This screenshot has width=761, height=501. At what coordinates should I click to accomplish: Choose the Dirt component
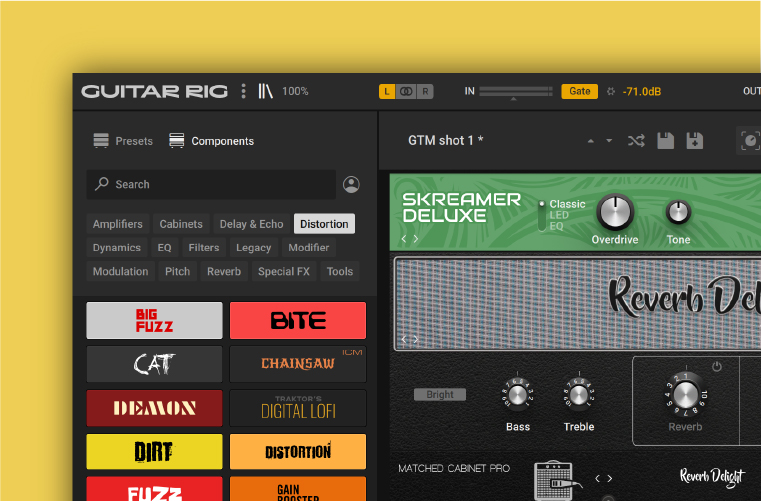point(154,451)
